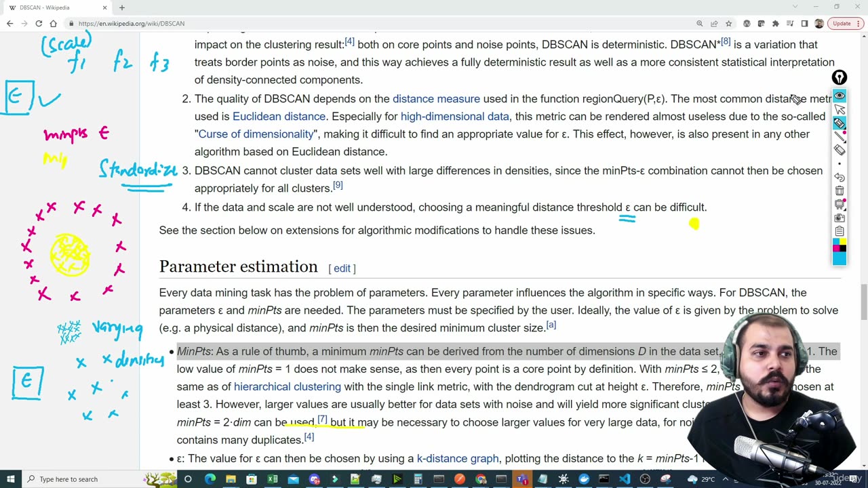Open a new tab with plus button

122,7
